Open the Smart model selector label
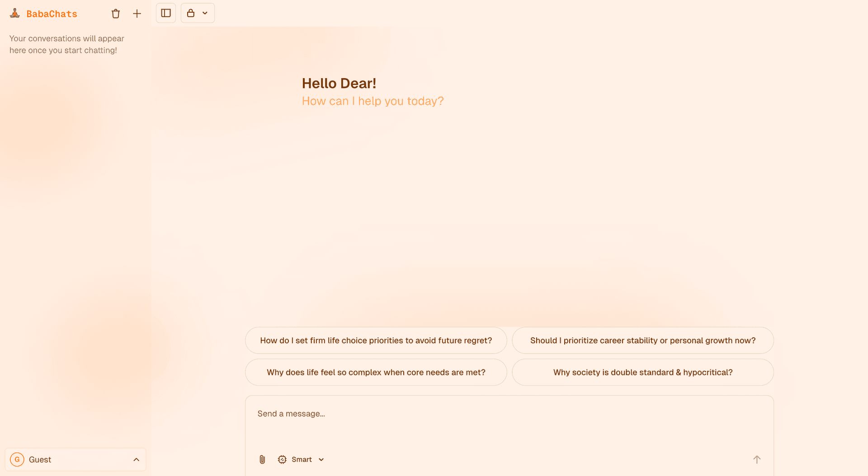Image resolution: width=868 pixels, height=476 pixels. pyautogui.click(x=302, y=459)
